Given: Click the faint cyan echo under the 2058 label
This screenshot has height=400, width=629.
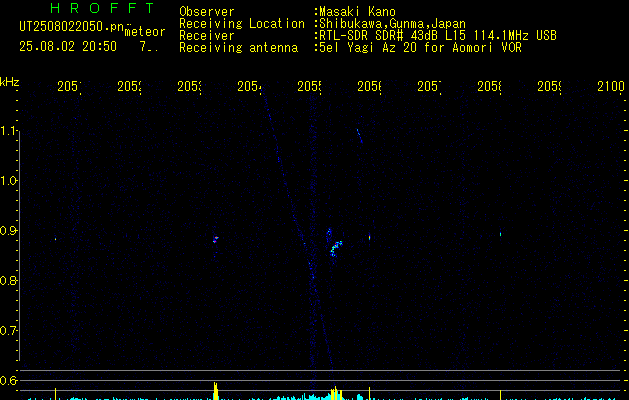Looking at the screenshot, I should [x=501, y=234].
